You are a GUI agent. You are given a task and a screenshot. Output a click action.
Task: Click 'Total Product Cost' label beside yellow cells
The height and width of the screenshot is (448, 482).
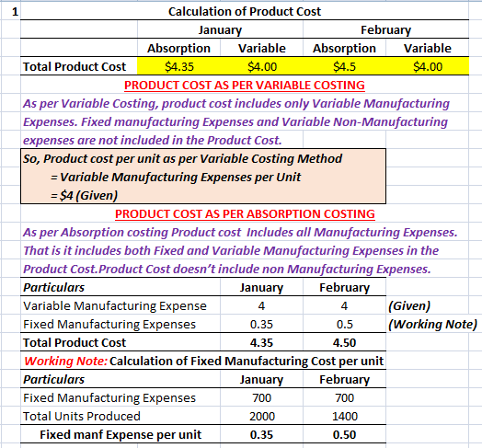point(75,67)
